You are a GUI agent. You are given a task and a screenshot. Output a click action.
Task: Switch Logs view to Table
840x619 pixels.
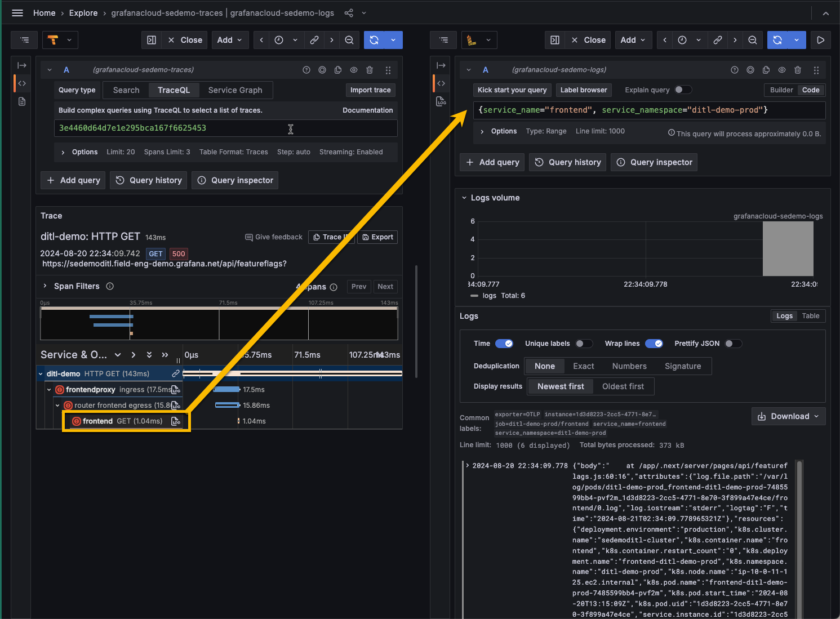pos(811,316)
